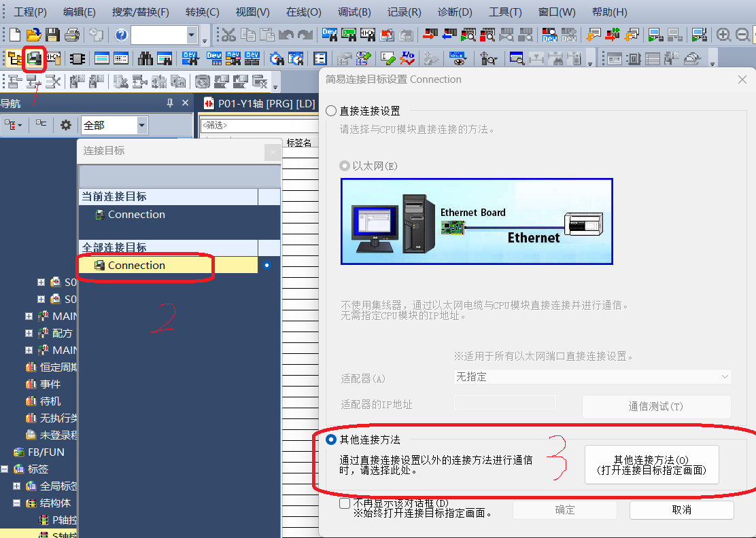Viewport: 756px width, 538px height.
Task: Click the 标签名 column header
Action: [299, 143]
